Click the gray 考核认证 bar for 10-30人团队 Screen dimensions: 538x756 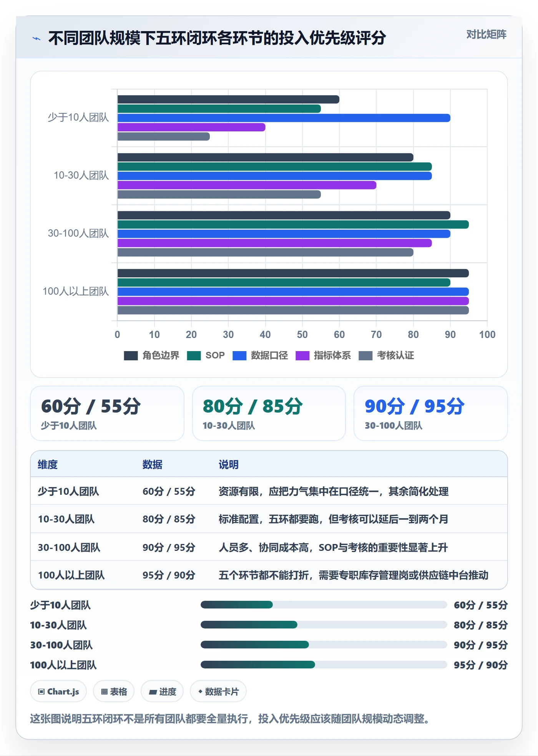click(219, 194)
